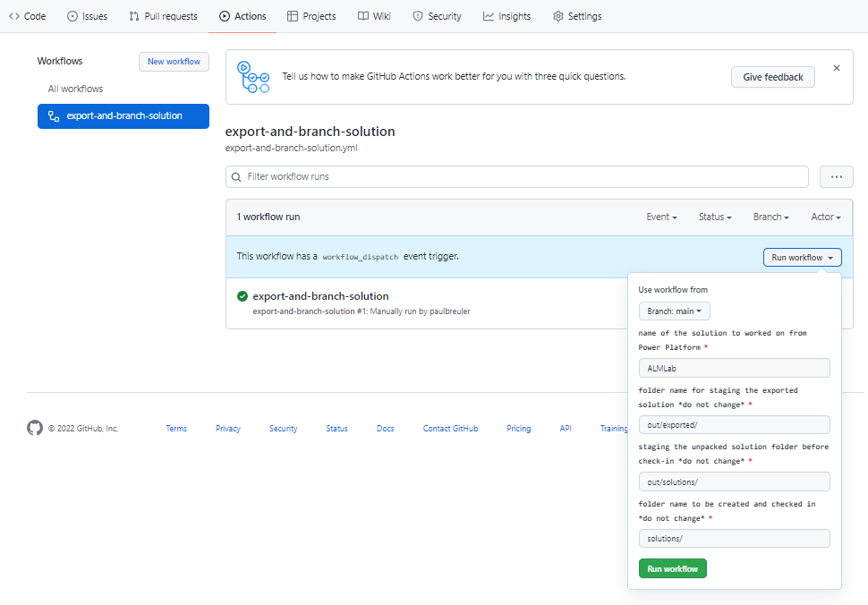Click the ALMLab solution name input field
This screenshot has height=605, width=868.
(x=734, y=367)
